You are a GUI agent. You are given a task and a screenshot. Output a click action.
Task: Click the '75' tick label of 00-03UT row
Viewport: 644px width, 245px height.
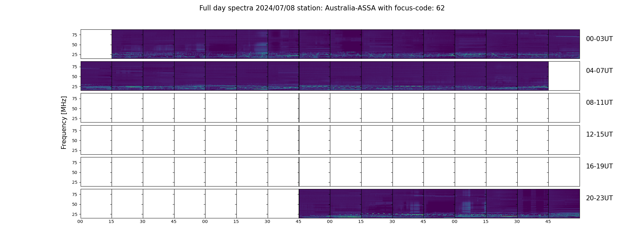click(74, 35)
